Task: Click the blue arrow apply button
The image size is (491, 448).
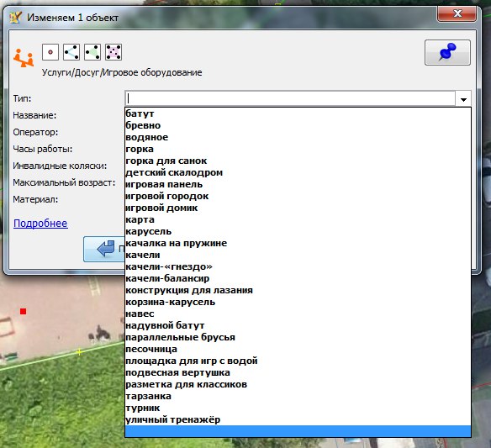Action: coord(104,249)
